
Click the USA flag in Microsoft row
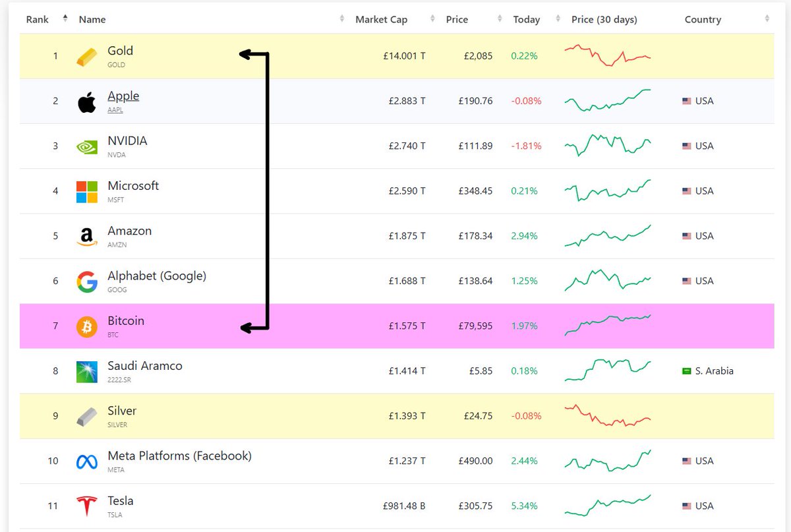click(x=687, y=191)
